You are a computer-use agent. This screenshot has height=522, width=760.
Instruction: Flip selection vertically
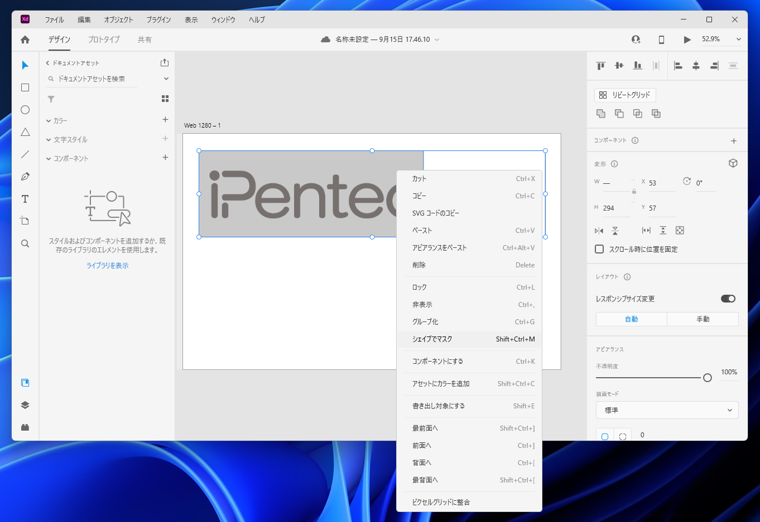(x=615, y=231)
